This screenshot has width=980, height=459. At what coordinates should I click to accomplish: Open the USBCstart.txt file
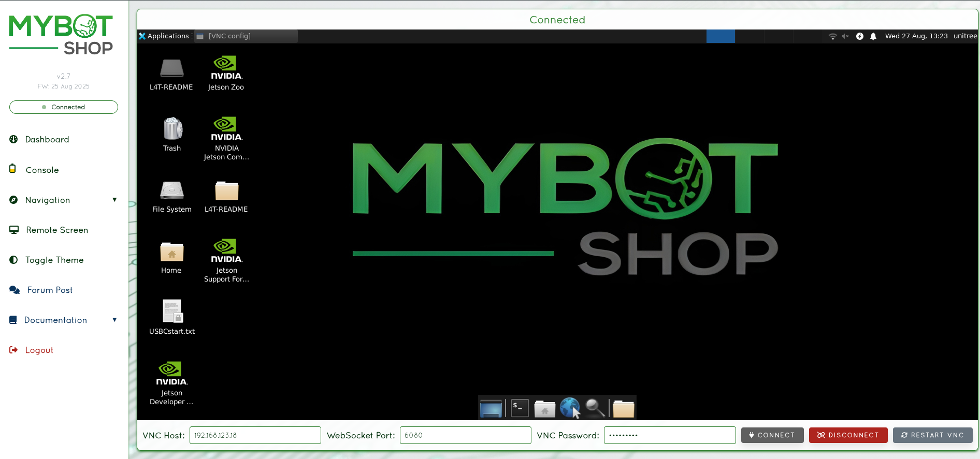(172, 312)
